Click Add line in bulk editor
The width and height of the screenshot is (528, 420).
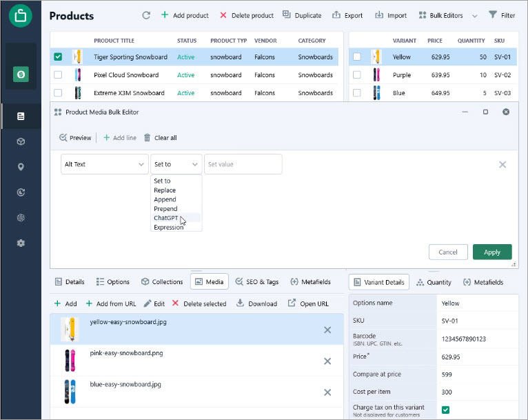[119, 137]
